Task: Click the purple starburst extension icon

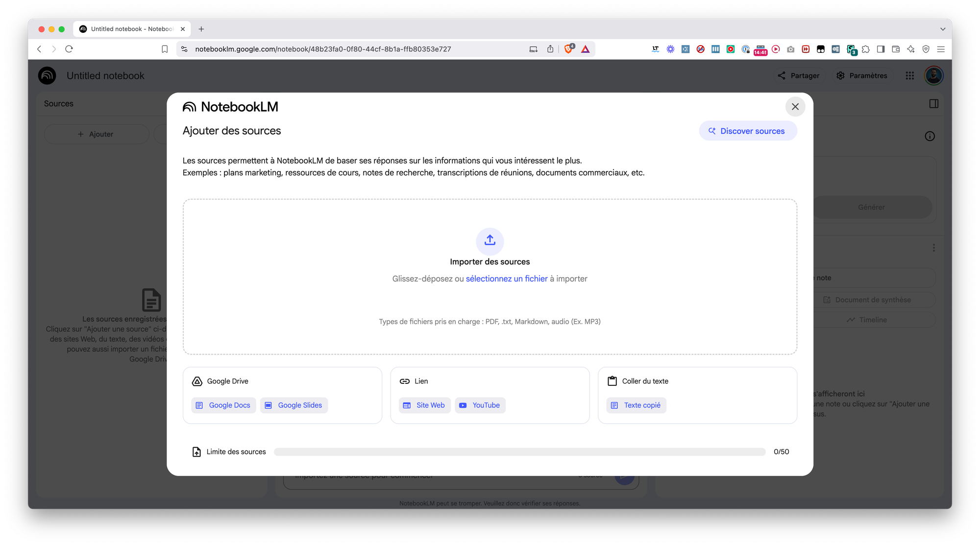Action: (x=670, y=49)
